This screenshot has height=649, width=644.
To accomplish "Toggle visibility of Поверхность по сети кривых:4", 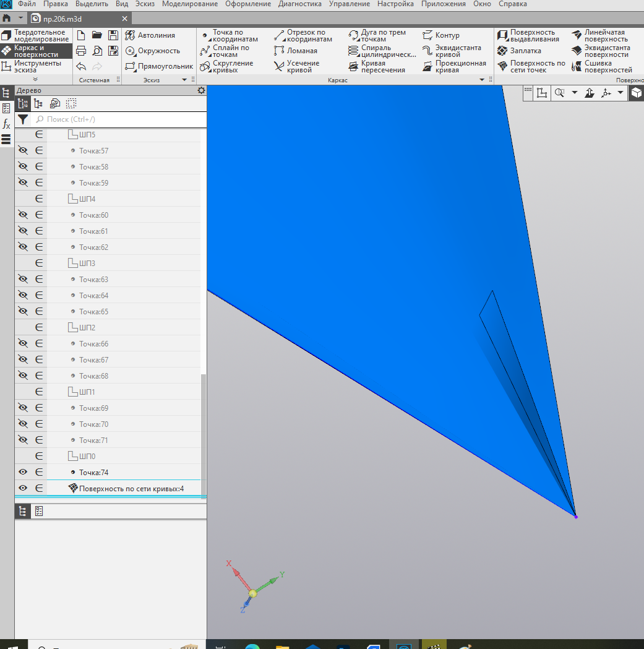I will coord(23,488).
